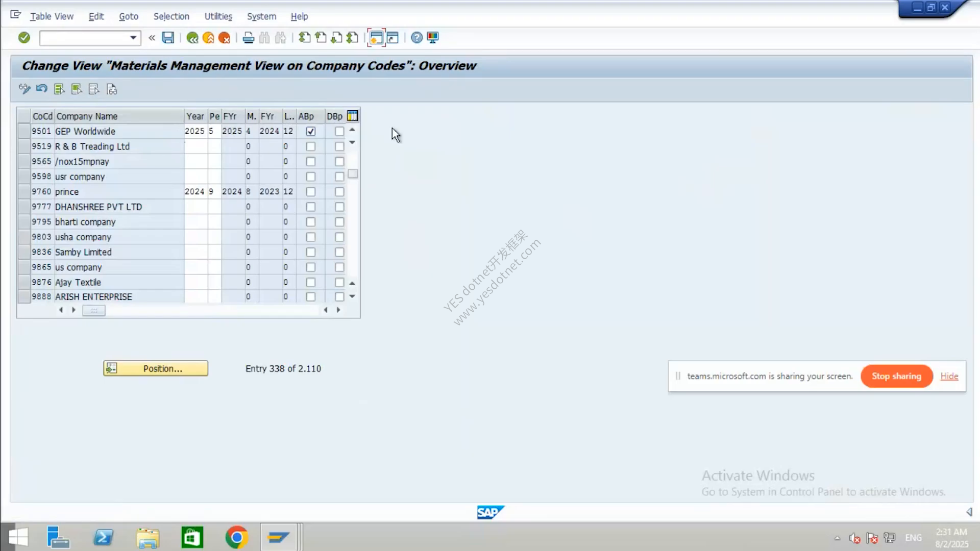
Task: Click the Stop sharing button
Action: click(x=896, y=376)
